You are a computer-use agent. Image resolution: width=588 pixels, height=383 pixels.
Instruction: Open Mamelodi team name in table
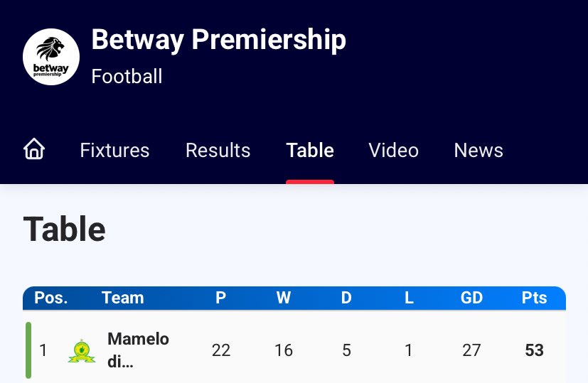click(138, 350)
